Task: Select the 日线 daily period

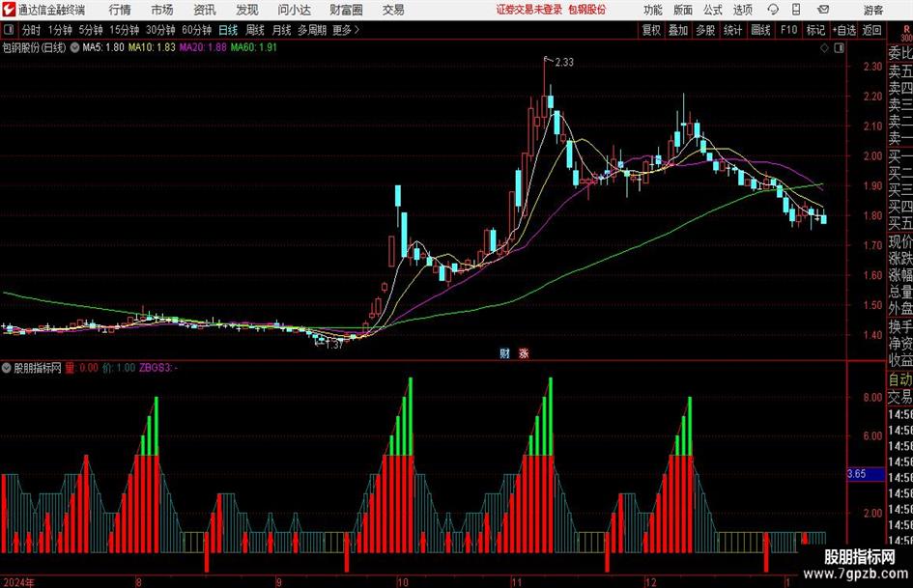Action: tap(228, 30)
